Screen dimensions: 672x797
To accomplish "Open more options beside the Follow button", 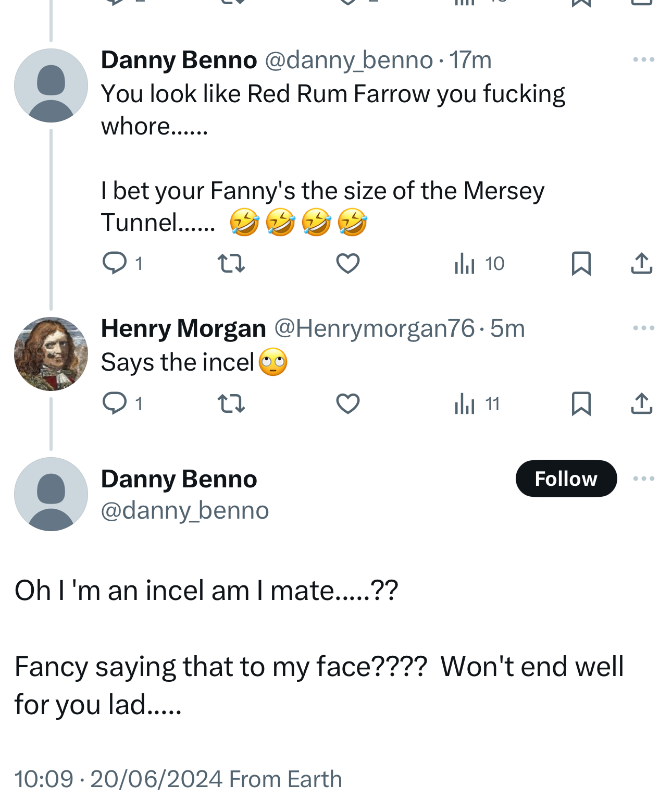I will pos(643,479).
